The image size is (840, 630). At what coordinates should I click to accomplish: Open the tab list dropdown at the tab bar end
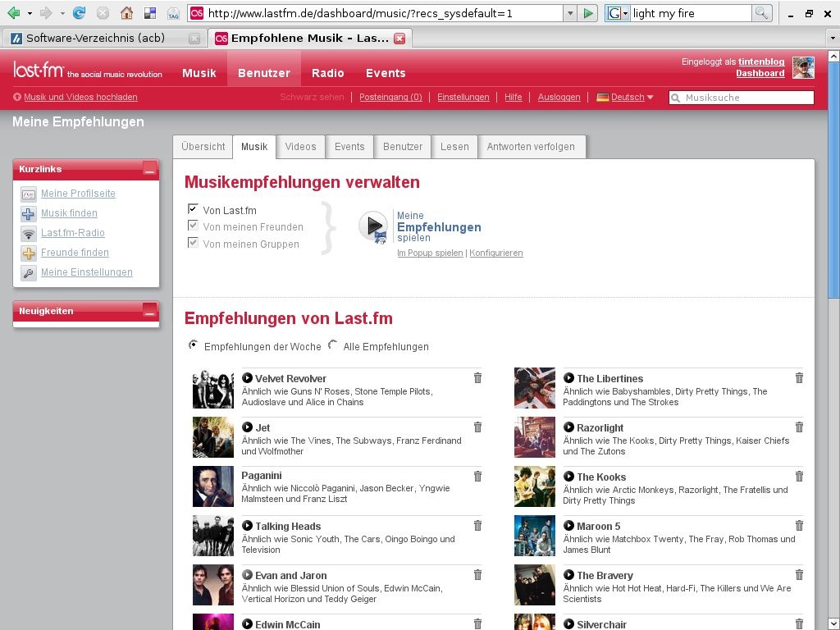tap(833, 38)
